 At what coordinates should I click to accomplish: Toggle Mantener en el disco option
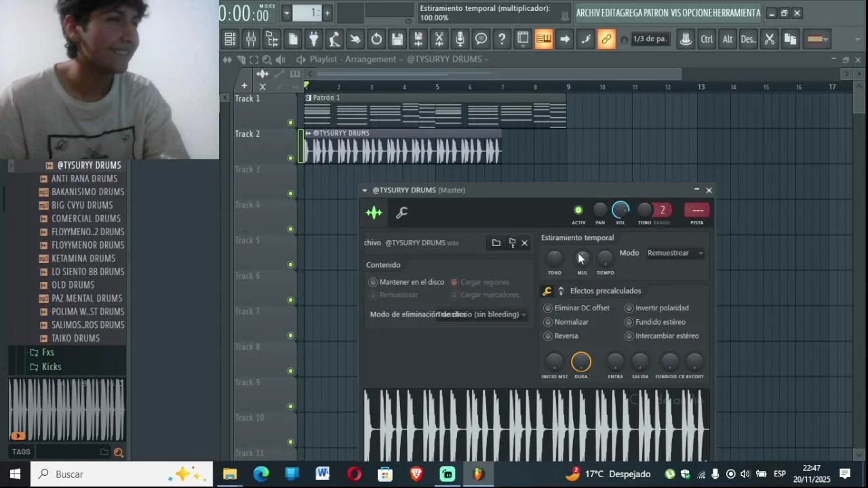coord(373,283)
